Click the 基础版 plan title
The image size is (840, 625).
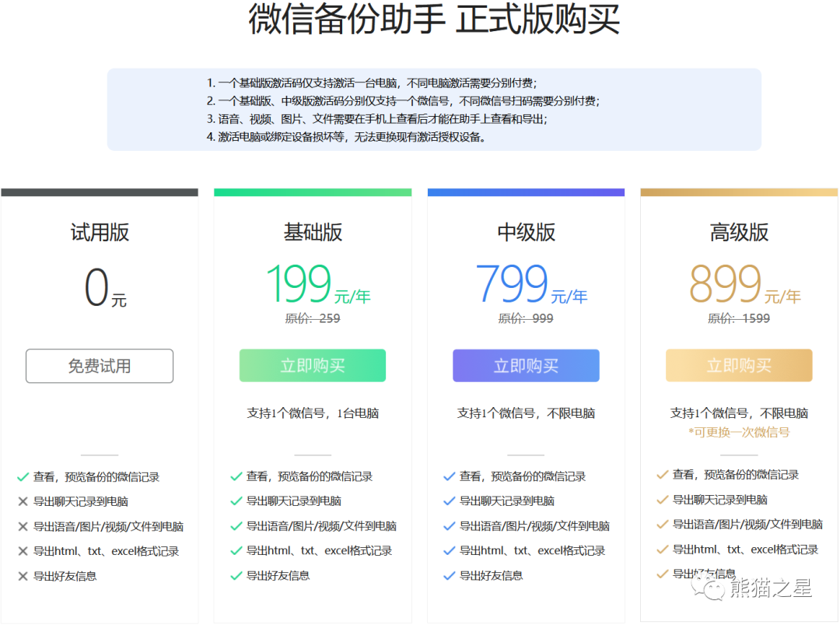coord(313,233)
